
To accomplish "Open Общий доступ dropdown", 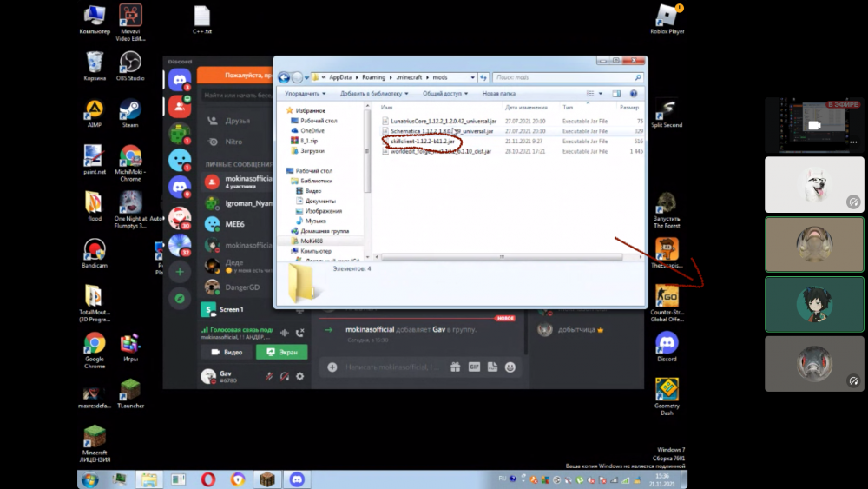I will 445,94.
